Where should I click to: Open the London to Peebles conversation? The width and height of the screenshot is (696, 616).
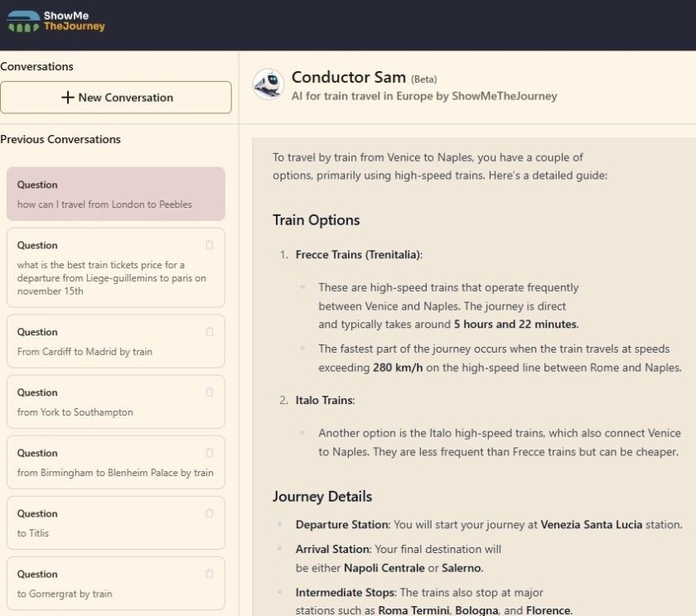(104, 205)
